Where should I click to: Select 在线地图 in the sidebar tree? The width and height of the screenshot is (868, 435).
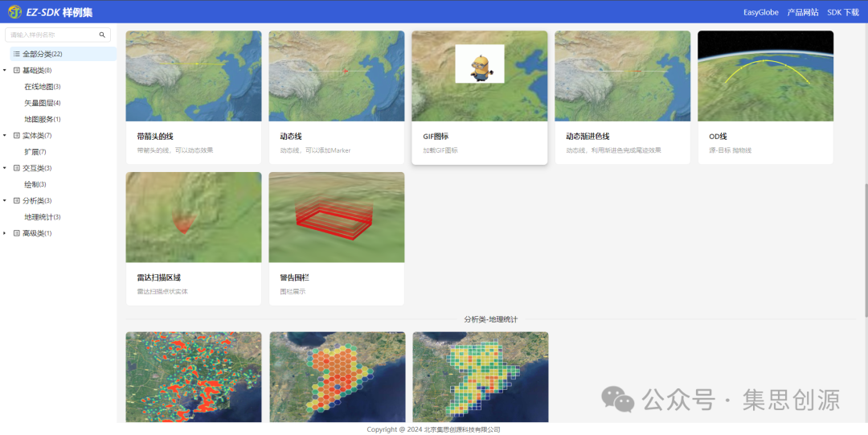tap(39, 87)
